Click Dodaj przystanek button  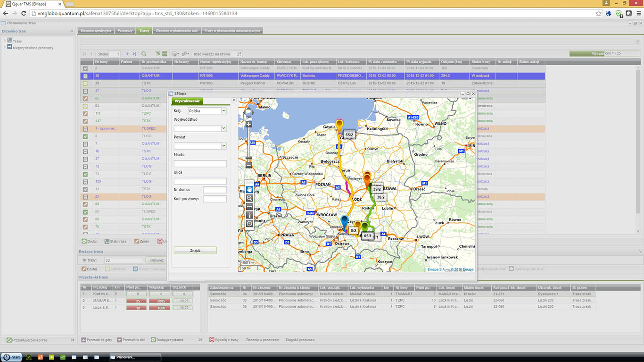(167, 340)
